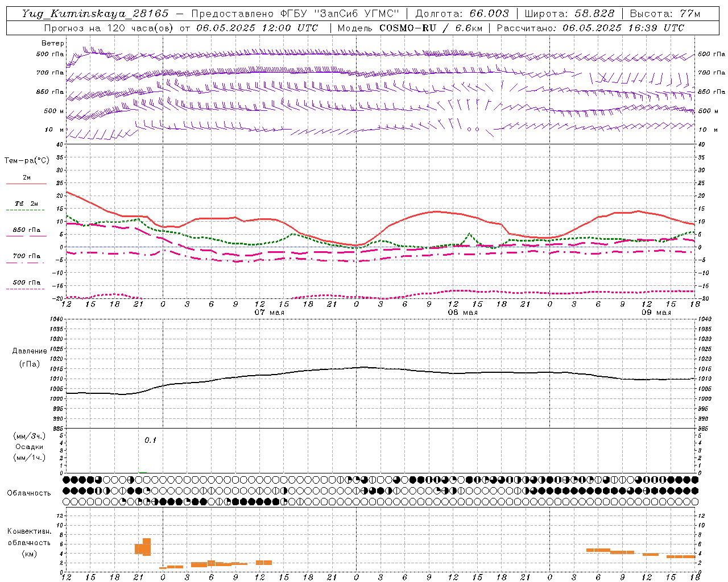Click the 08 мая date label
The height and width of the screenshot is (582, 728).
(462, 313)
